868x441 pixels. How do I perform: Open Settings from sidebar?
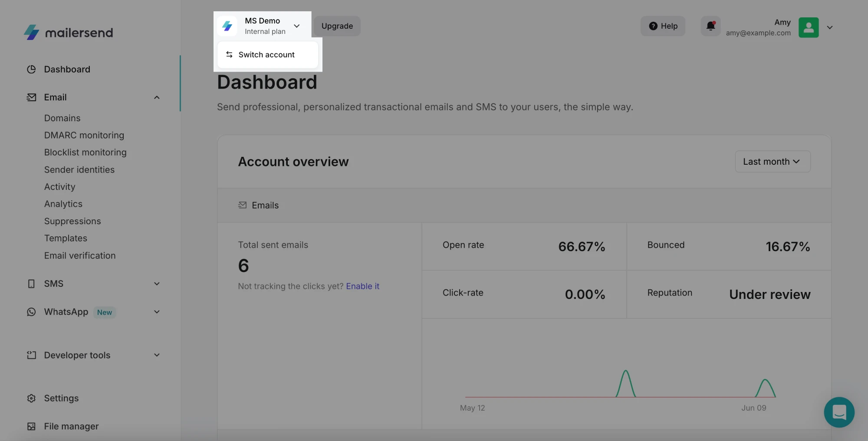tap(61, 398)
